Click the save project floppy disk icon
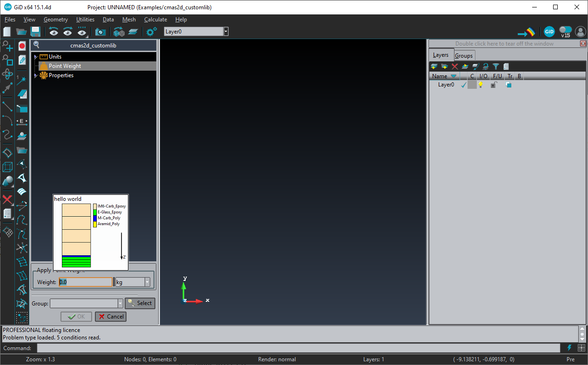The height and width of the screenshot is (365, 588). (x=35, y=32)
